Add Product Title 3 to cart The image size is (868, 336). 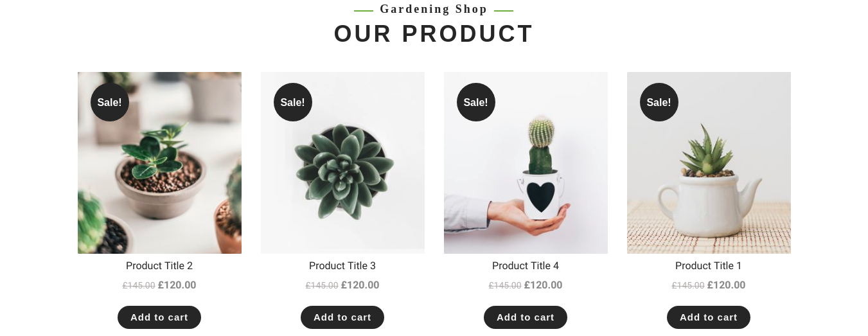[x=342, y=317]
